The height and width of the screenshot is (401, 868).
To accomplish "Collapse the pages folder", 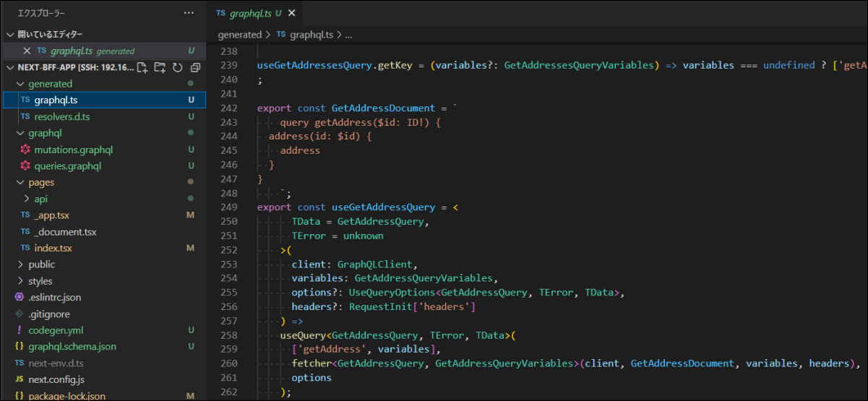I will pyautogui.click(x=20, y=182).
